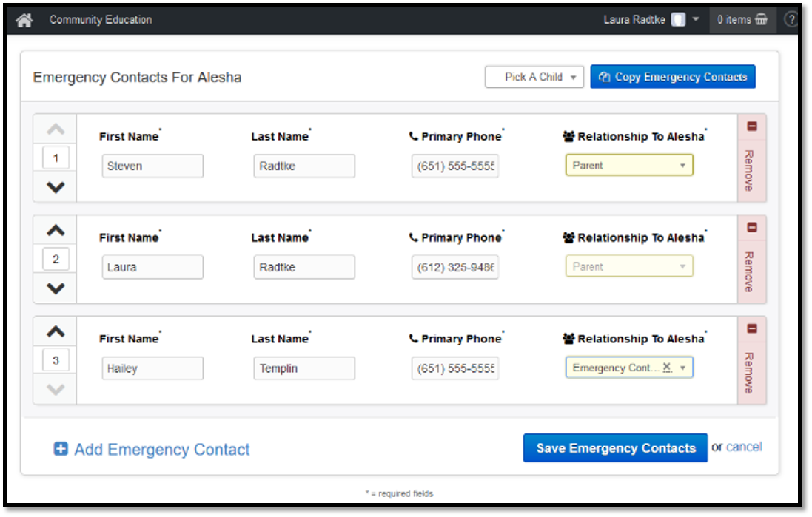Click the Copy Emergency Contacts button

pos(672,77)
